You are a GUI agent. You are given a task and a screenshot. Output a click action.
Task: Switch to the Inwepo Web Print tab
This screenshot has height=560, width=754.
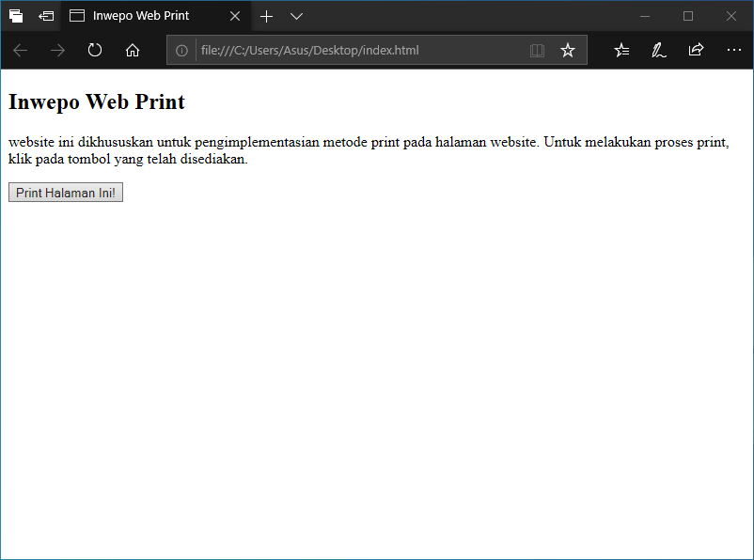tap(141, 16)
